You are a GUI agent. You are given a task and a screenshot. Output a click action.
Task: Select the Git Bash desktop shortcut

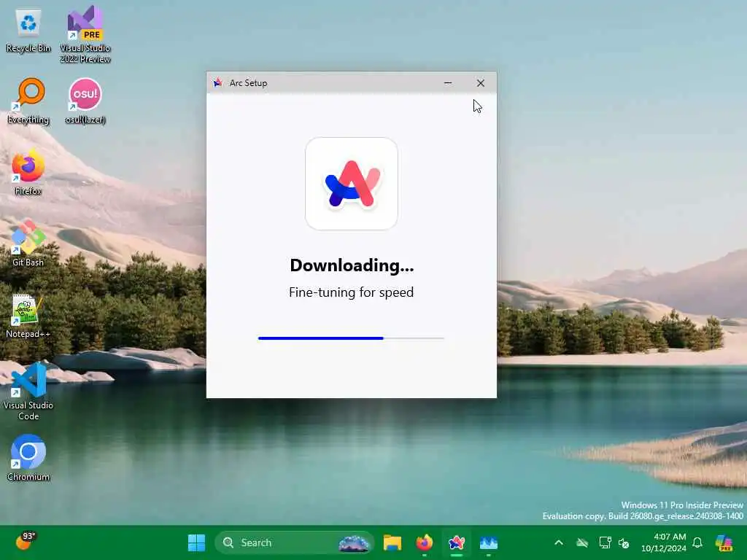pos(28,244)
